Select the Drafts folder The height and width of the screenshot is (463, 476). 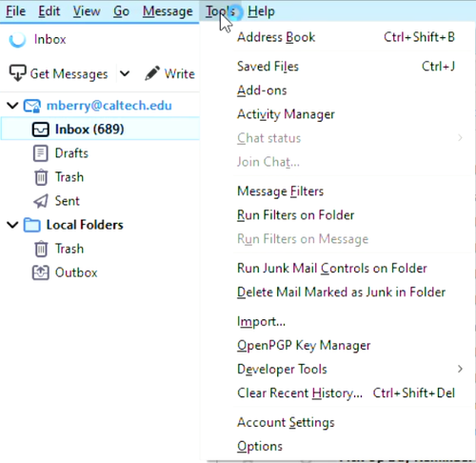[71, 153]
